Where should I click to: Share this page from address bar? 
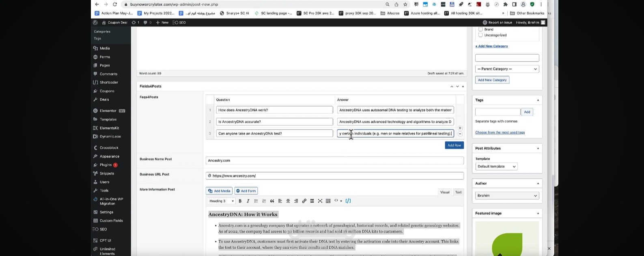click(396, 4)
